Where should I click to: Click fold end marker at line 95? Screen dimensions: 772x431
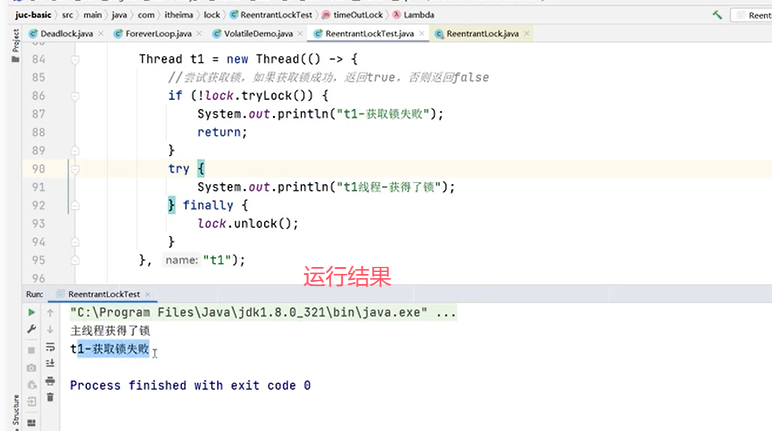pyautogui.click(x=75, y=260)
